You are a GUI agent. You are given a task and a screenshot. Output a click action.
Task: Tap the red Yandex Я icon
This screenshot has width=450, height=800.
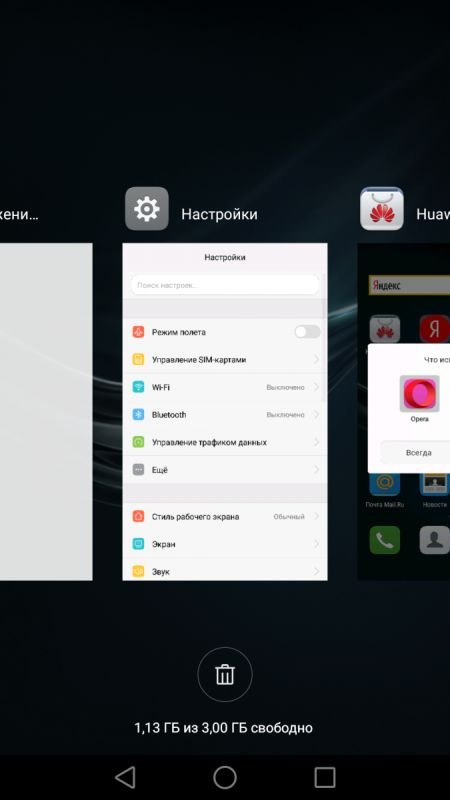(x=434, y=329)
